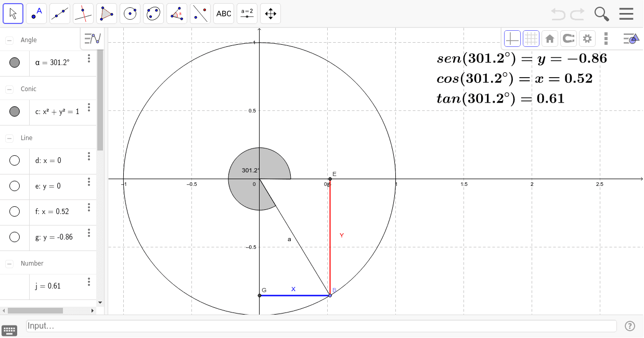Image resolution: width=644 pixels, height=338 pixels.
Task: Open graphics settings gear
Action: tap(587, 39)
